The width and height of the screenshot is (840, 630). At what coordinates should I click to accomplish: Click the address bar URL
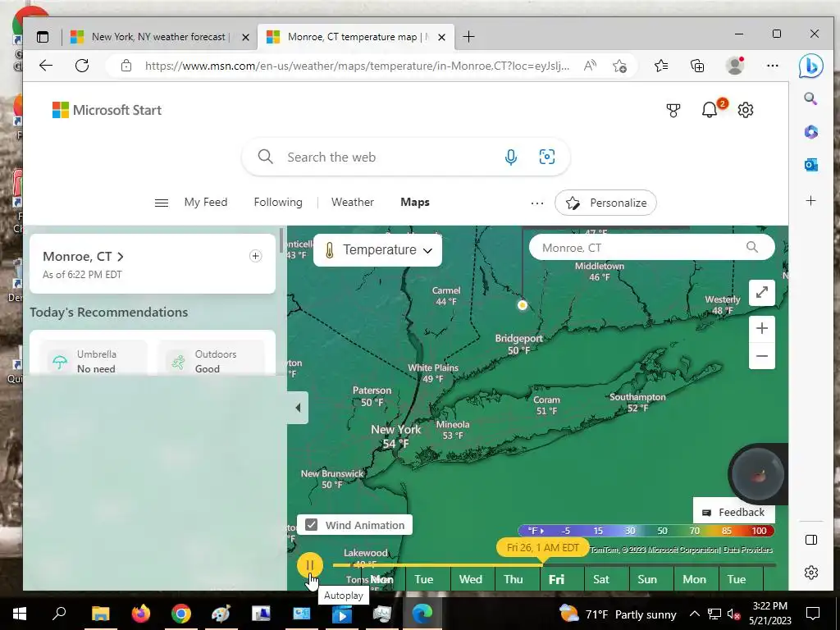pos(357,66)
